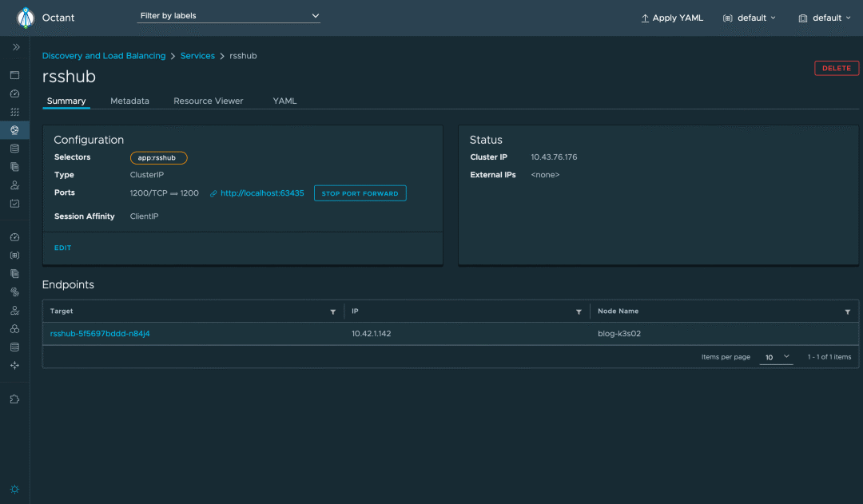Go to Discovery and Load Balancing breadcrumb

tap(103, 56)
